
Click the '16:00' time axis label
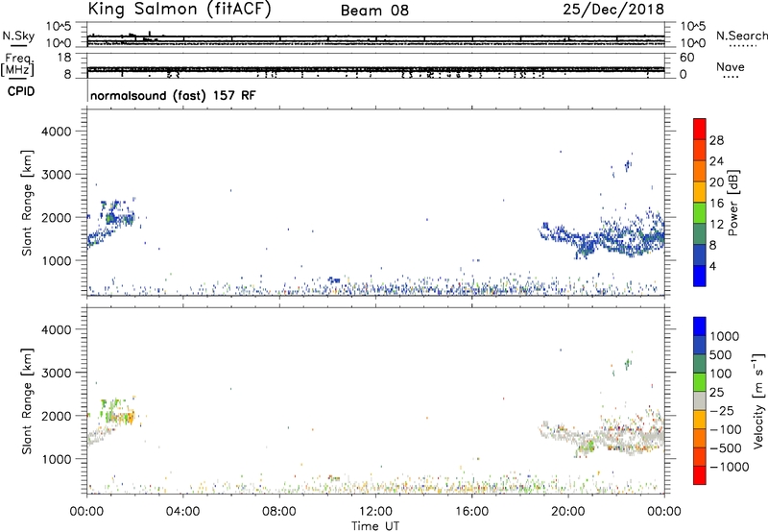(471, 512)
